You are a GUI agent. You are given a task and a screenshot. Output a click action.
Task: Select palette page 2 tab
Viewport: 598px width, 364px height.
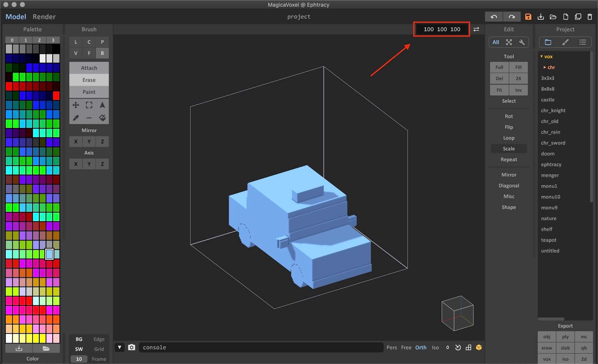point(39,40)
